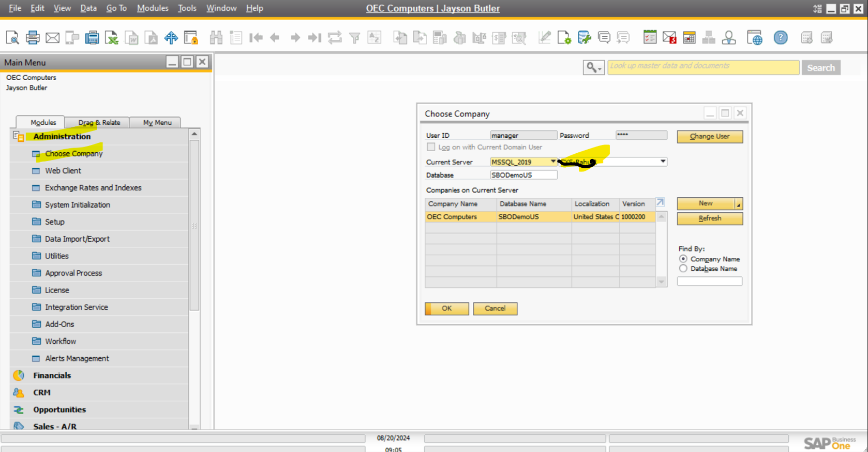
Task: Open the Go To menu
Action: [x=116, y=8]
